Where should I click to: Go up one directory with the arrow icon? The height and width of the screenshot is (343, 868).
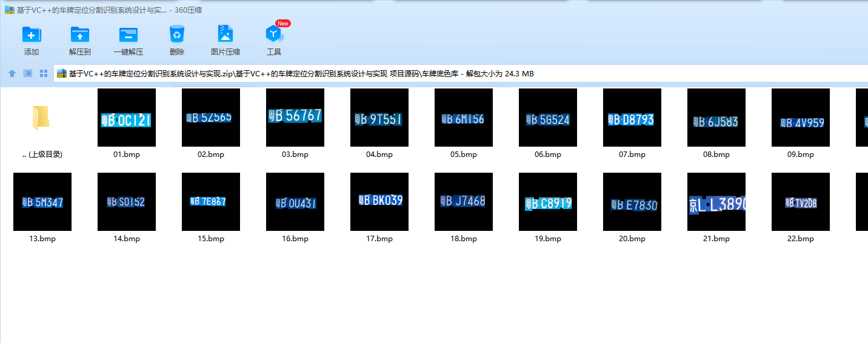[x=12, y=73]
